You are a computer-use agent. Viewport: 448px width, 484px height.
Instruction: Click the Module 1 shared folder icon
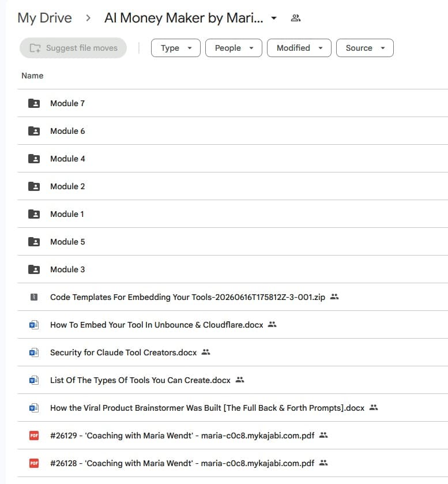(x=34, y=214)
